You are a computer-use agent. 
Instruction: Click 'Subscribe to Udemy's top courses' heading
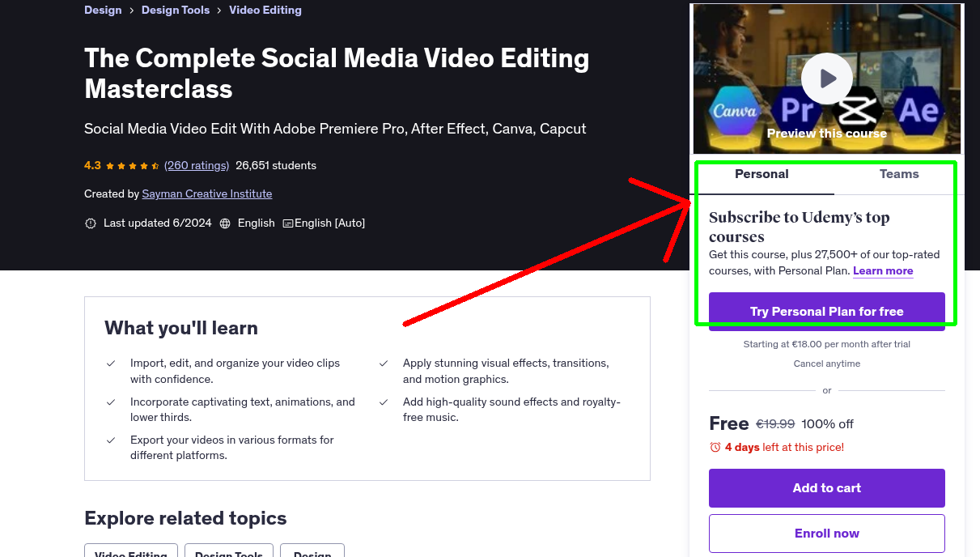pyautogui.click(x=800, y=227)
